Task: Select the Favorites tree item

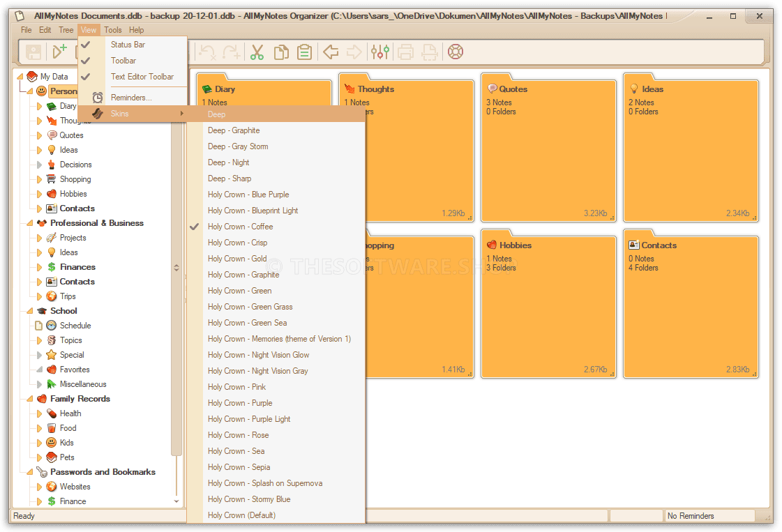Action: (x=75, y=370)
